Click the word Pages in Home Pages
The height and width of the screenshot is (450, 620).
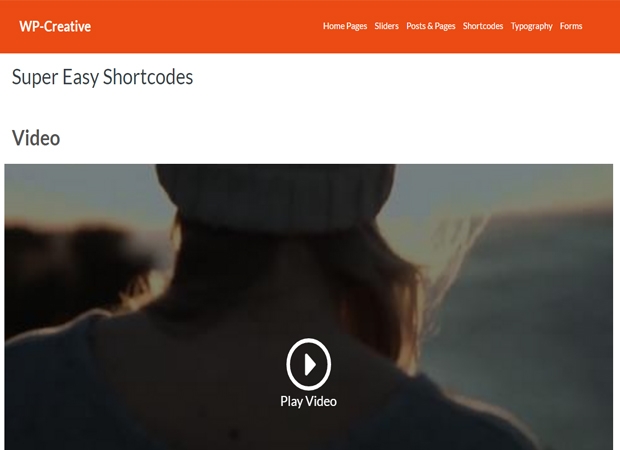[x=357, y=26]
